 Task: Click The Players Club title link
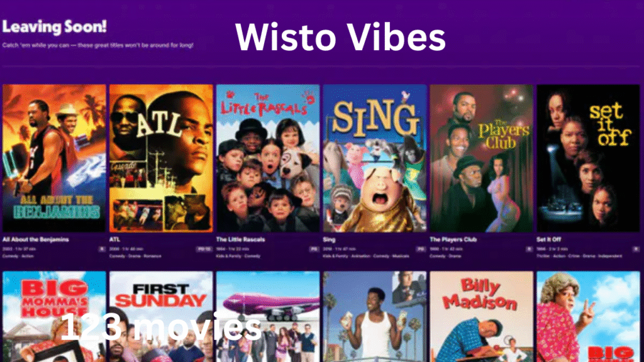pyautogui.click(x=453, y=239)
